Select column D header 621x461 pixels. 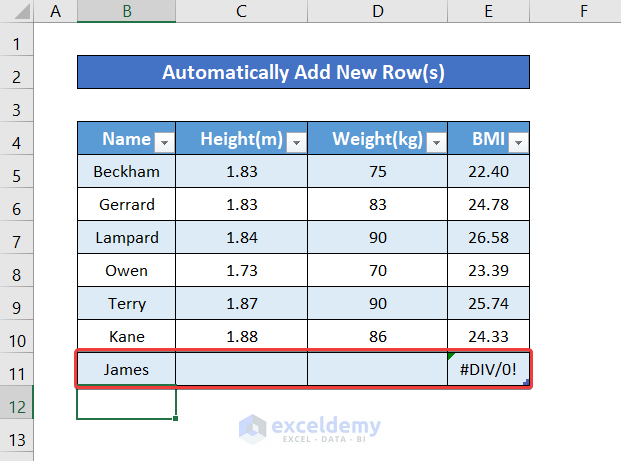click(x=378, y=11)
